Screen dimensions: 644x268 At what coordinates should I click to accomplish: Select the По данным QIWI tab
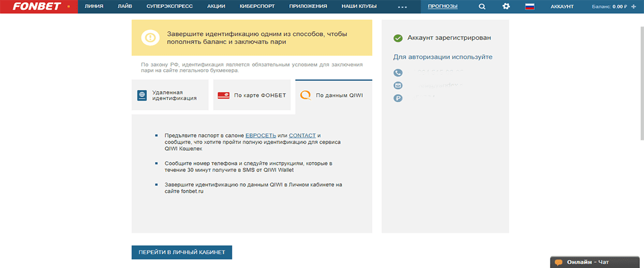click(x=334, y=96)
